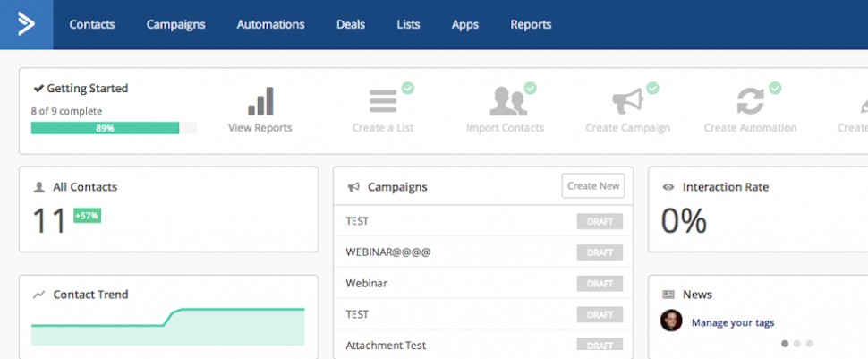This screenshot has height=359, width=868.
Task: Open the View Reports bar chart icon
Action: [x=260, y=101]
